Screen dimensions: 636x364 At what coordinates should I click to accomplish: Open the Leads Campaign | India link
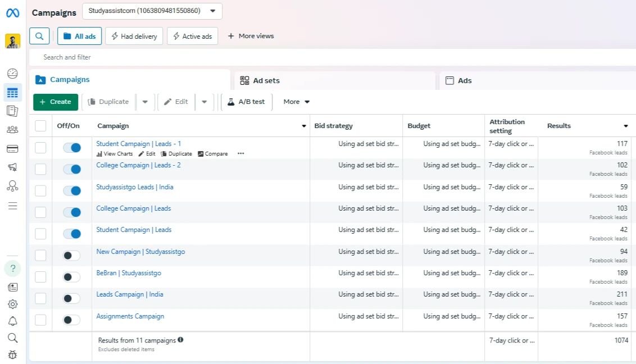point(130,294)
